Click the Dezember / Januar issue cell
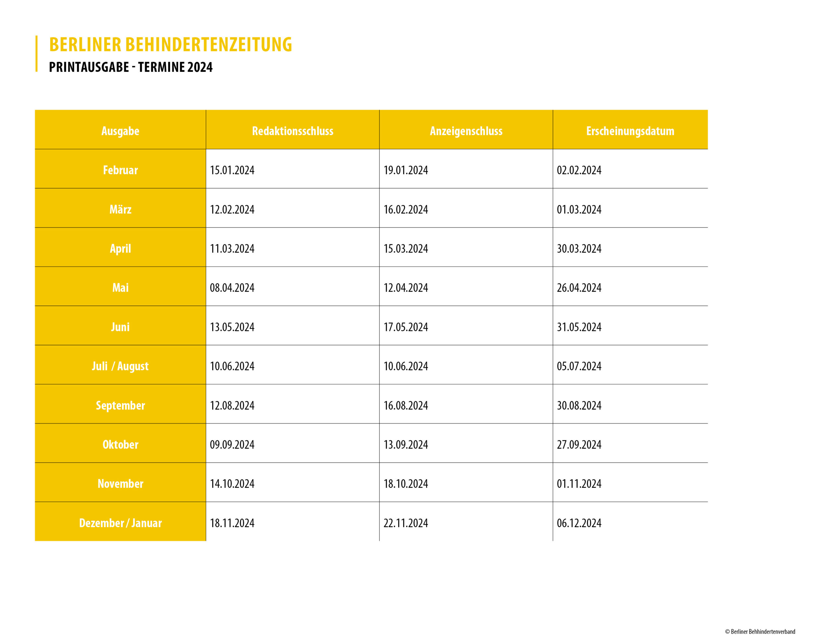 click(x=120, y=523)
